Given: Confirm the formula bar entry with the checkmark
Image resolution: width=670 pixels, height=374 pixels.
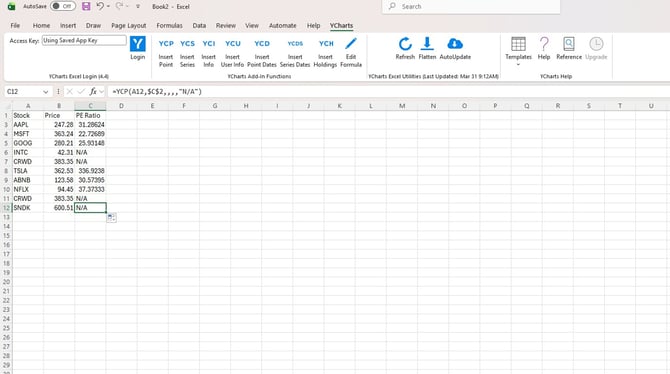Looking at the screenshot, I should 81,91.
